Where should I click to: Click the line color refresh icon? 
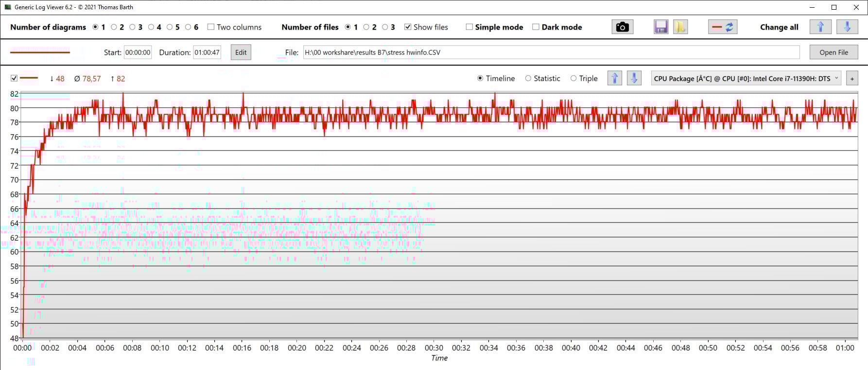[x=723, y=27]
